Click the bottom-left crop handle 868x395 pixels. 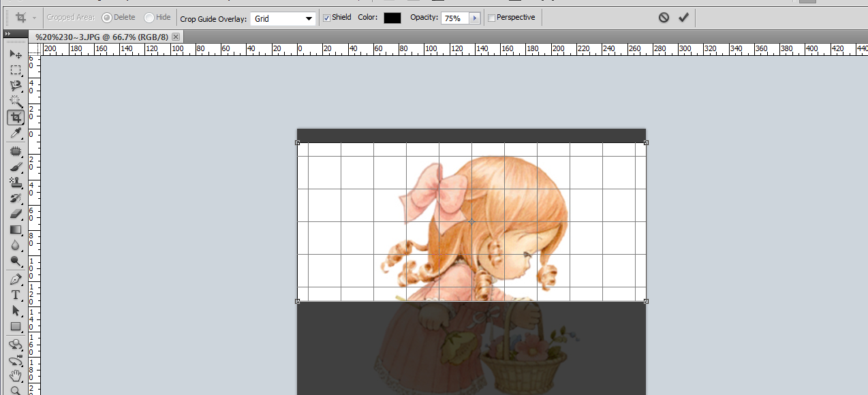click(x=297, y=301)
